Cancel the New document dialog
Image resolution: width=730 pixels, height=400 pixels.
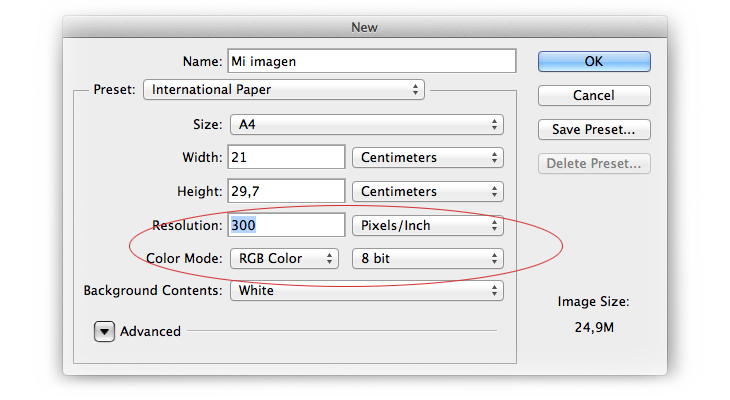(x=594, y=95)
